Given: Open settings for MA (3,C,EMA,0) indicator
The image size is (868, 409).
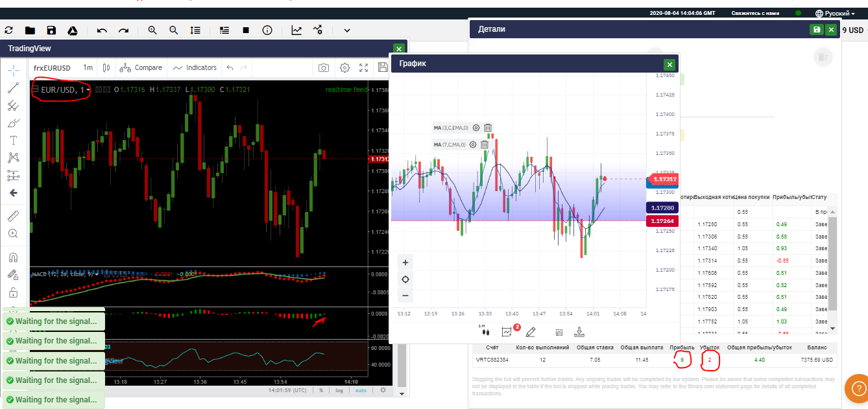Looking at the screenshot, I should click(x=476, y=128).
